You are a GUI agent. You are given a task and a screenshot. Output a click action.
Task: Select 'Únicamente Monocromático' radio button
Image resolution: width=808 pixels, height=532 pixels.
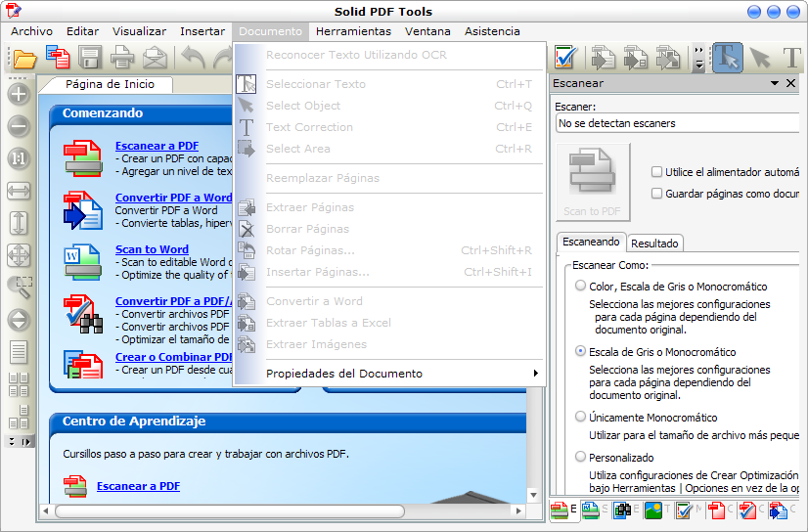(581, 417)
